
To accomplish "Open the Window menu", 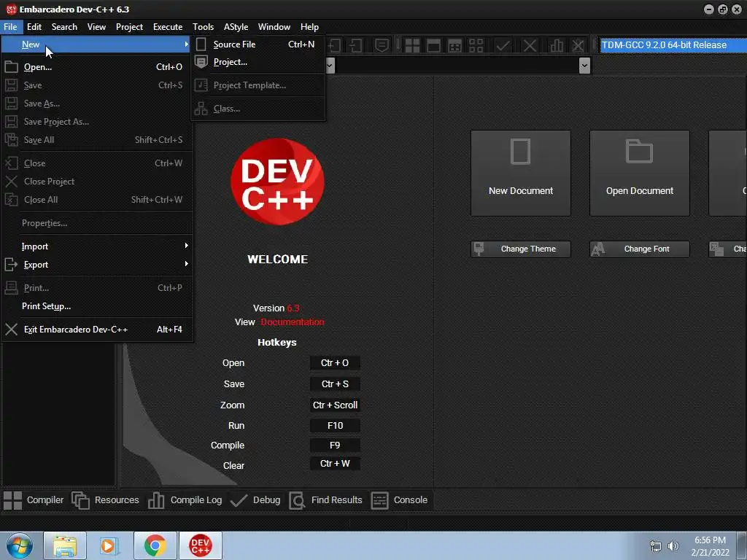I will (274, 27).
